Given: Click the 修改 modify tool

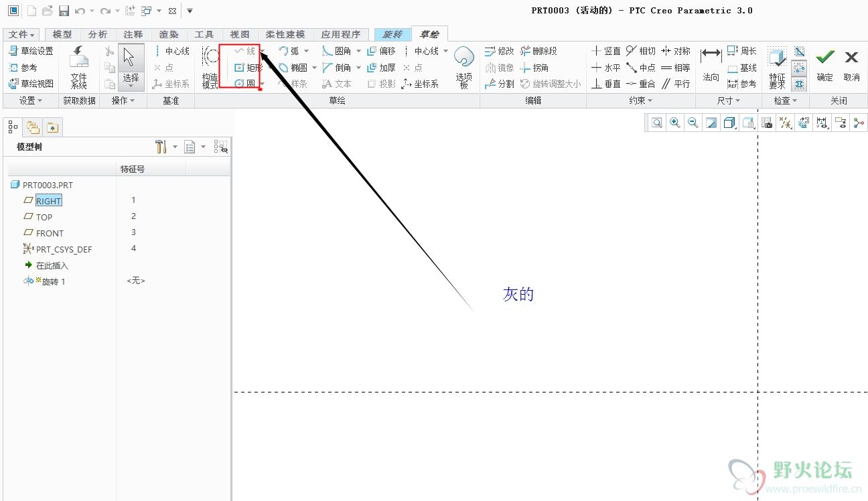Looking at the screenshot, I should [500, 51].
